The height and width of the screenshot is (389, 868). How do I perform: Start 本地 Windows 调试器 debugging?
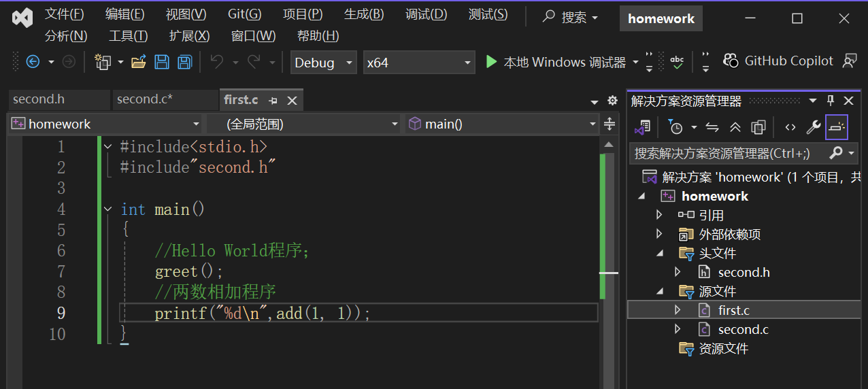tap(556, 62)
